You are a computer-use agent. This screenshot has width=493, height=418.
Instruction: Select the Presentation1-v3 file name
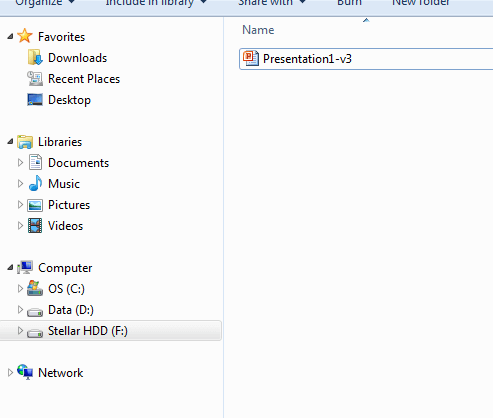(307, 59)
